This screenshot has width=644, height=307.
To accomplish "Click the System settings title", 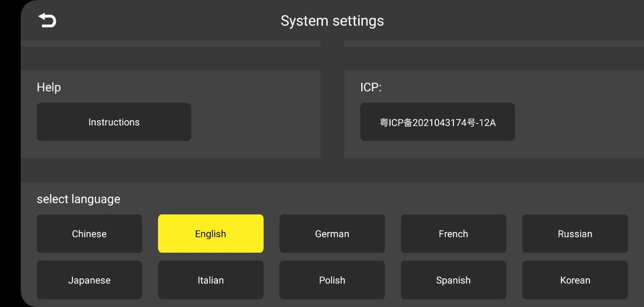I will (x=332, y=21).
